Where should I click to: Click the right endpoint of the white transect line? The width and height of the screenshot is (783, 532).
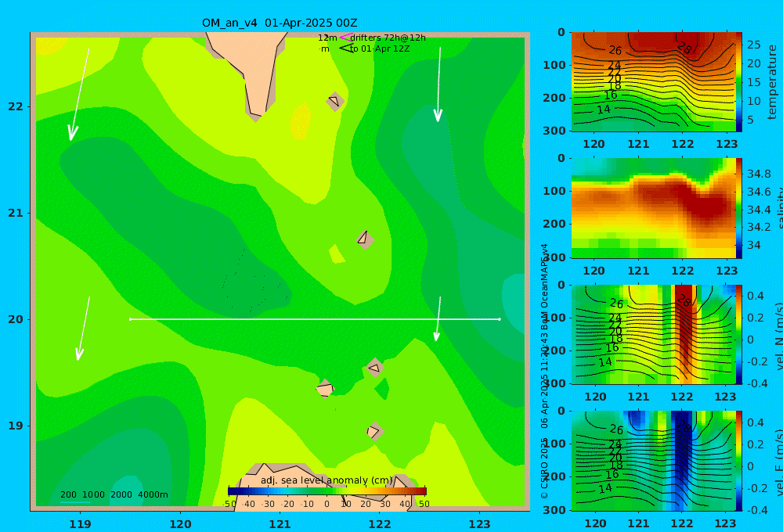(500, 319)
